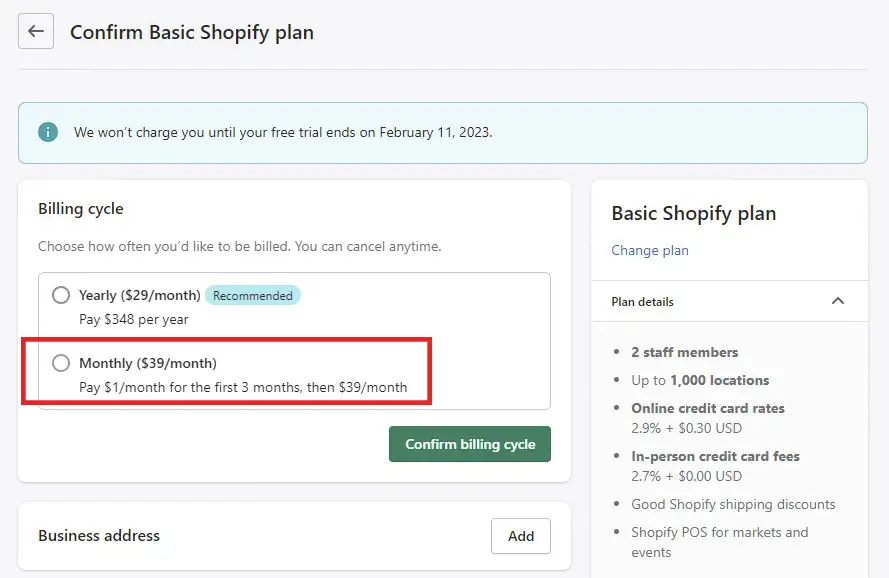This screenshot has height=578, width=889.
Task: Select the Monthly billing radio button
Action: coord(61,363)
